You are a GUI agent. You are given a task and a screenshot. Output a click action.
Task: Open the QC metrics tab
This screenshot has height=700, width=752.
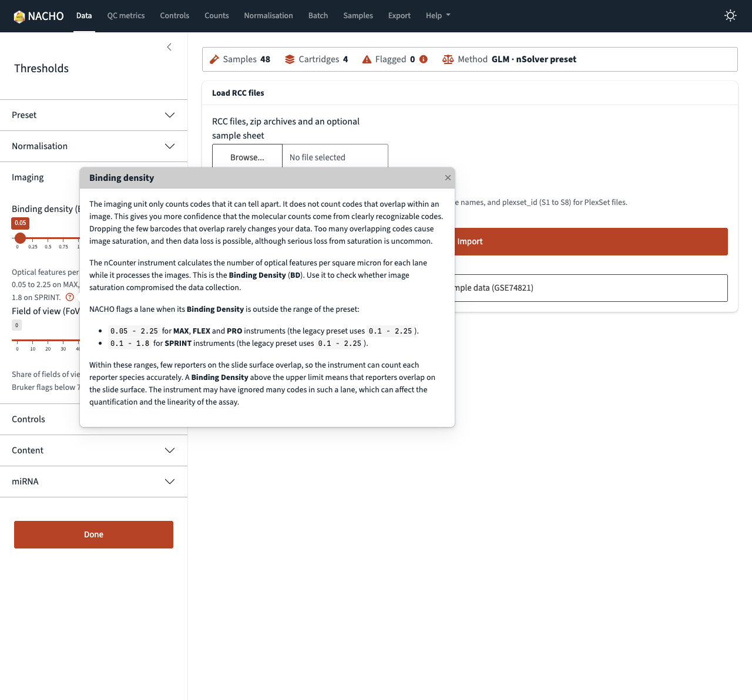tap(126, 16)
